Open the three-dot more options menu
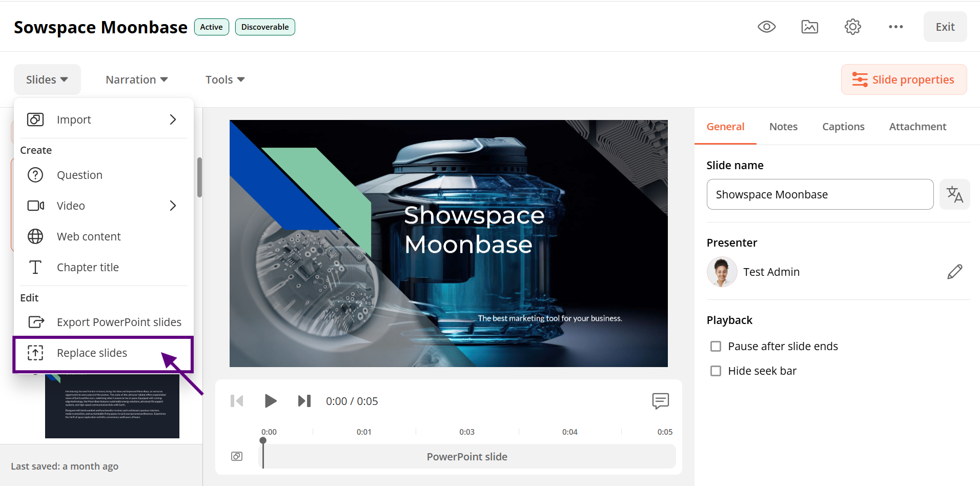 point(895,27)
